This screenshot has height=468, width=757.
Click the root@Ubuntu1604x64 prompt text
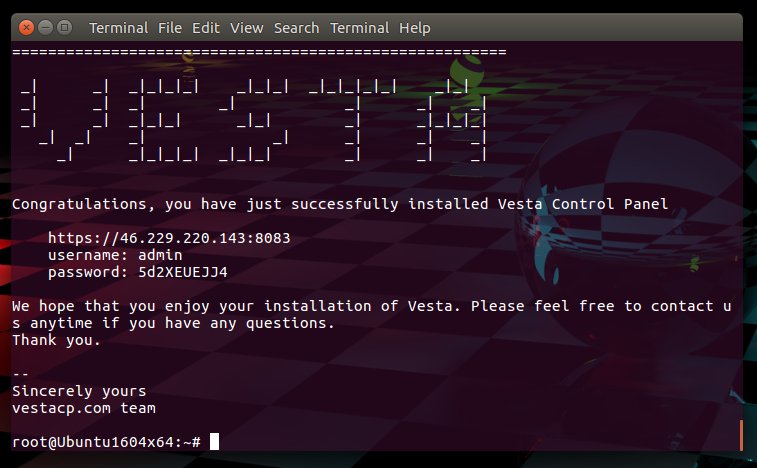click(106, 442)
